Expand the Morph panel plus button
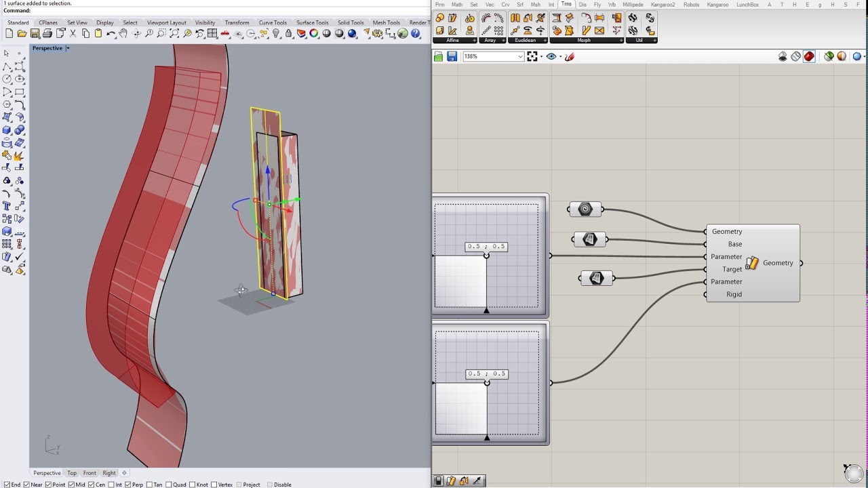 [620, 40]
